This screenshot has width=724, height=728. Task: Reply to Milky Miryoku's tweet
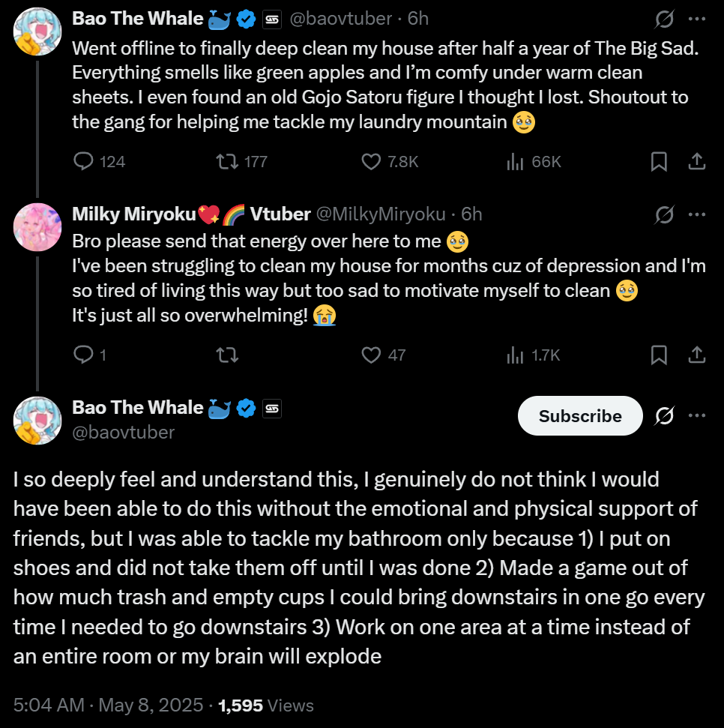point(84,355)
